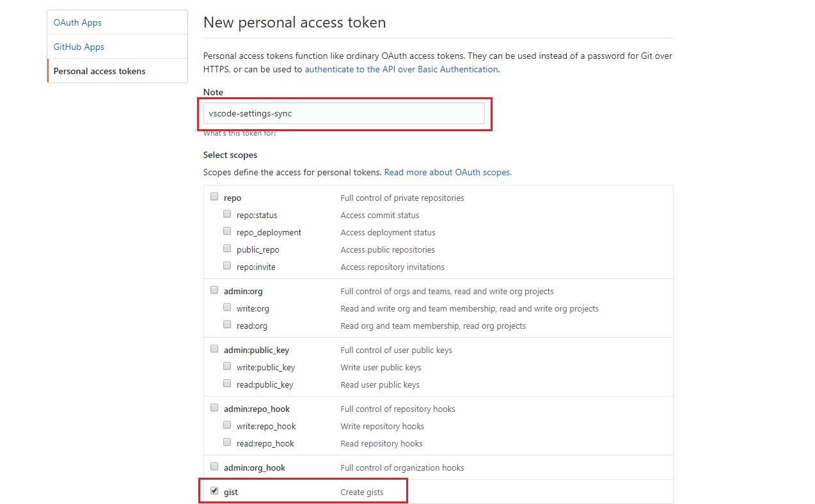Open the authenticate to the API link
Image resolution: width=815 pixels, height=504 pixels.
click(401, 69)
